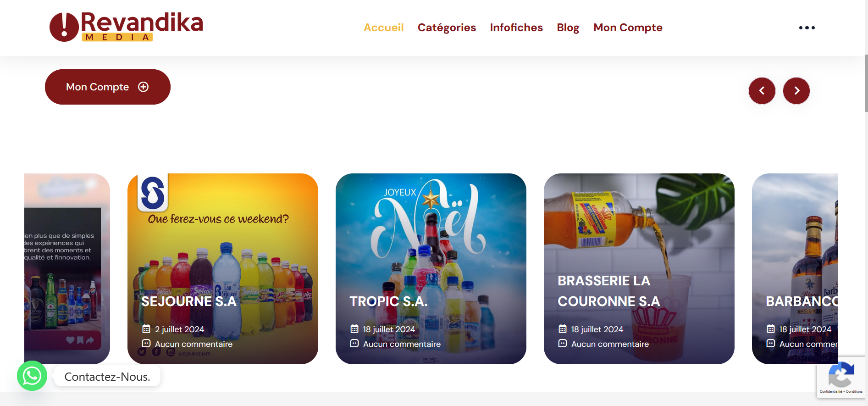Open the TROPIC S.A. post title
The width and height of the screenshot is (868, 406).
coord(388,301)
